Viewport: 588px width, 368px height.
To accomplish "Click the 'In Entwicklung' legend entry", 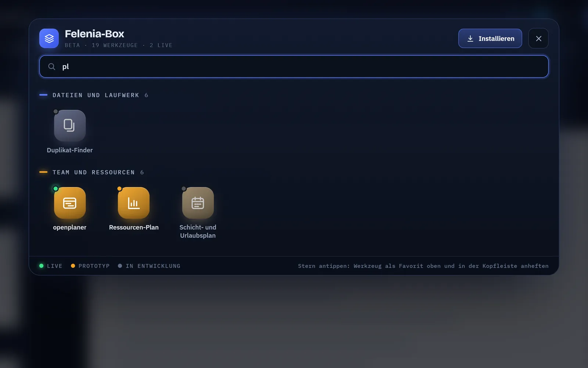I will point(149,266).
